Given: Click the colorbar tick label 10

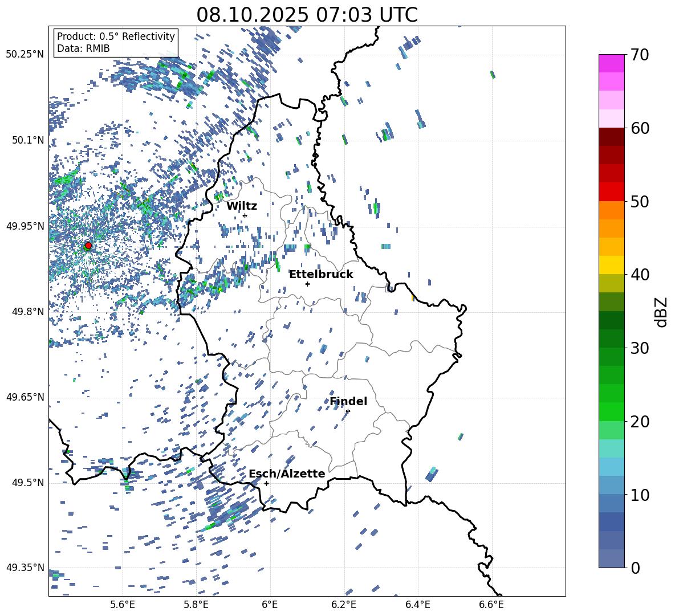Looking at the screenshot, I should point(640,495).
